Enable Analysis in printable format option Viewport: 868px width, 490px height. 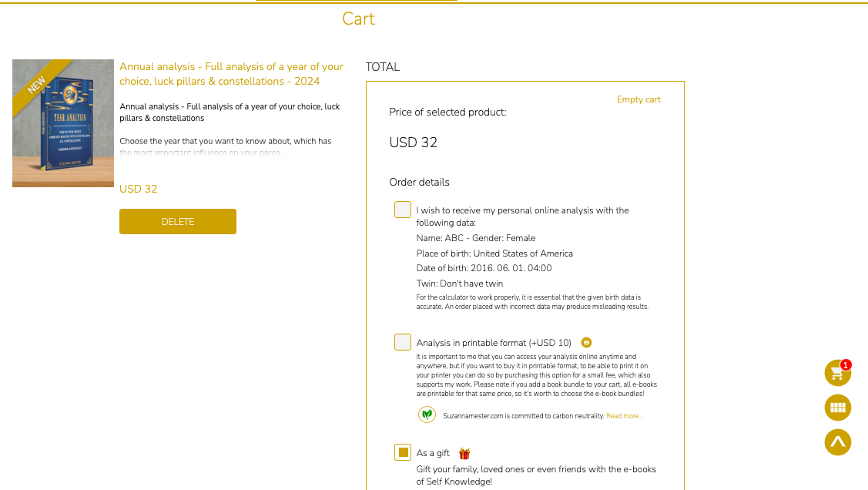(x=403, y=342)
